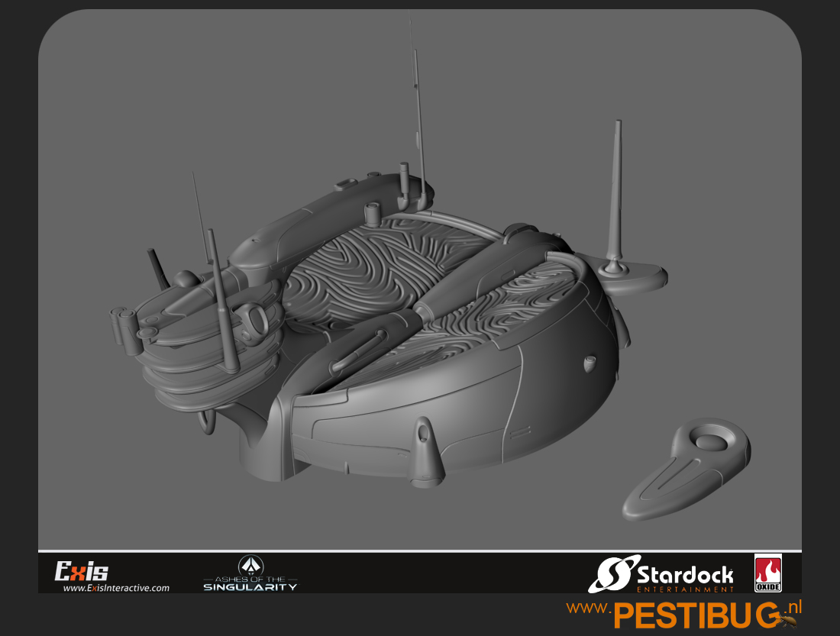The height and width of the screenshot is (636, 840).
Task: Open the www.PESTIBUG.nl link
Action: point(683,614)
